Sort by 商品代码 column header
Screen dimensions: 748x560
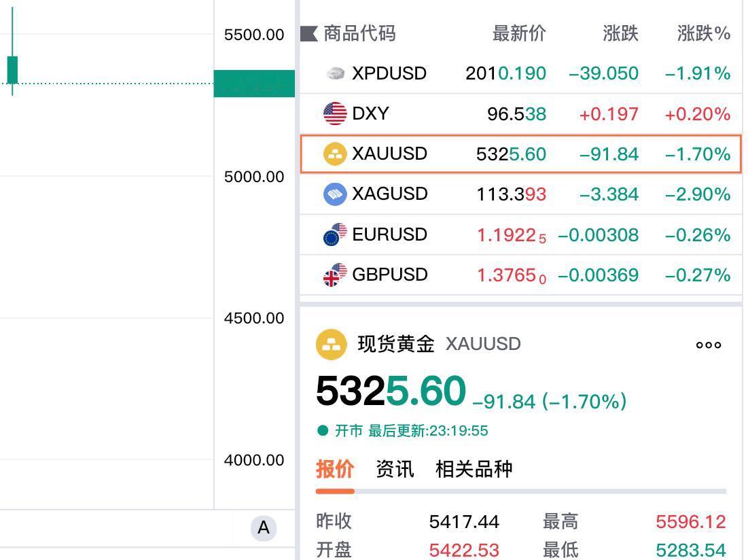click(359, 34)
